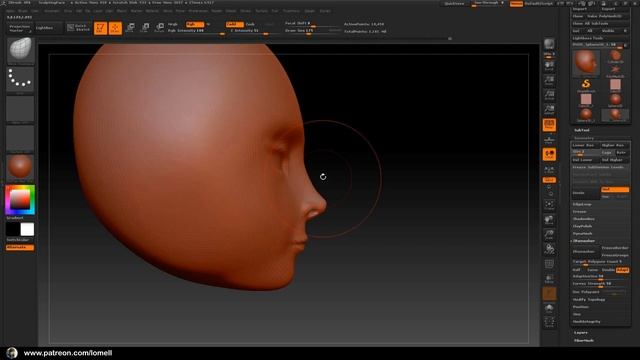Expand the DynaMesh subsection
Image resolution: width=640 pixels, height=360 pixels.
[582, 233]
